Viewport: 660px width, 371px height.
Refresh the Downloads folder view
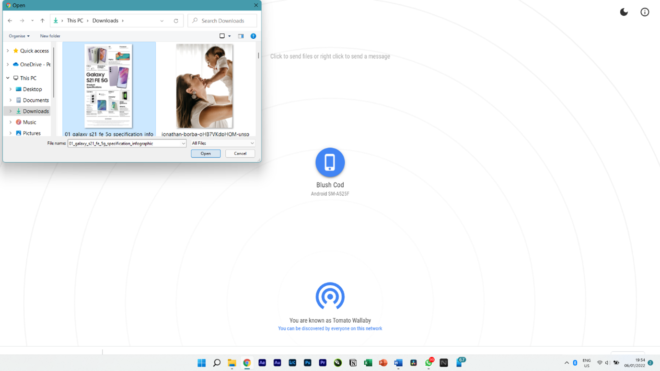coord(176,21)
